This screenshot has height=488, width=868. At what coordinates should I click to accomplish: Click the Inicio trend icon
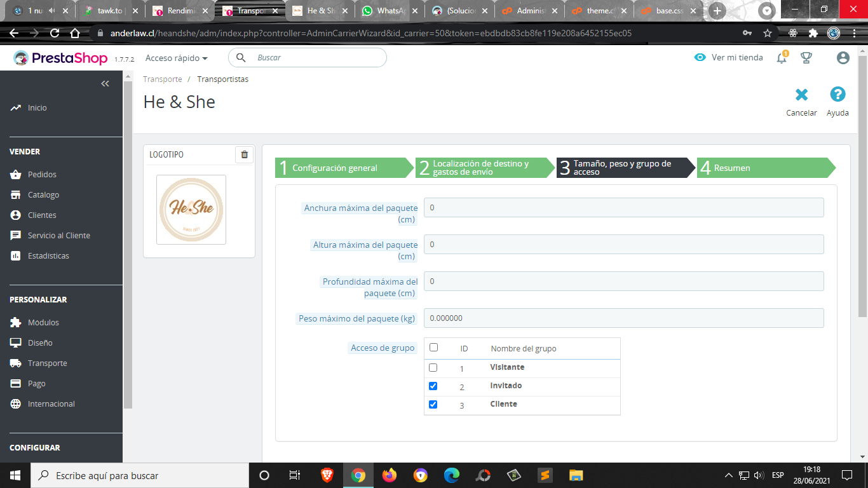pyautogui.click(x=16, y=108)
